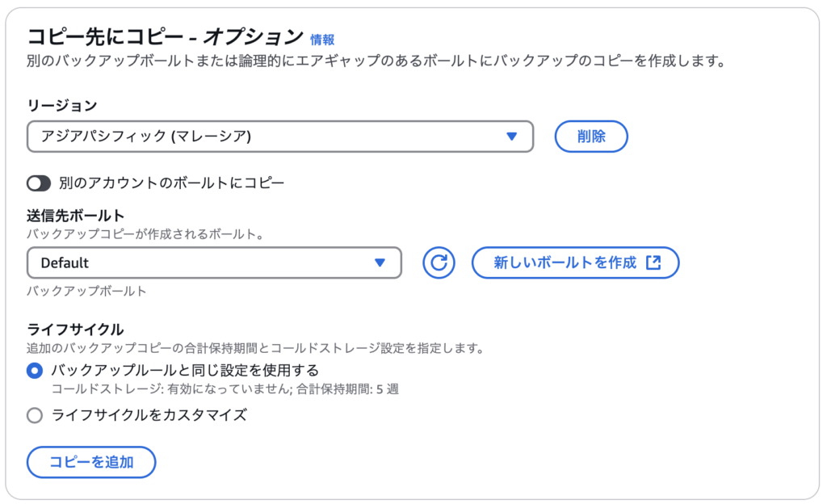Click the blue triangle arrow beside Default

pos(380,262)
